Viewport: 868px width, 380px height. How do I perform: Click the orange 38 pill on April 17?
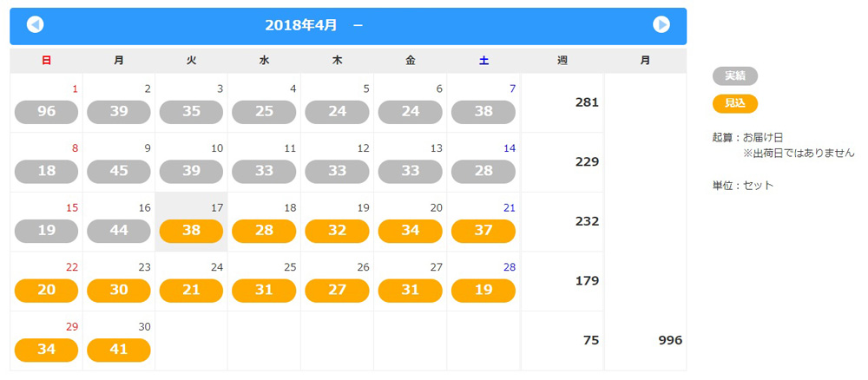pyautogui.click(x=191, y=231)
